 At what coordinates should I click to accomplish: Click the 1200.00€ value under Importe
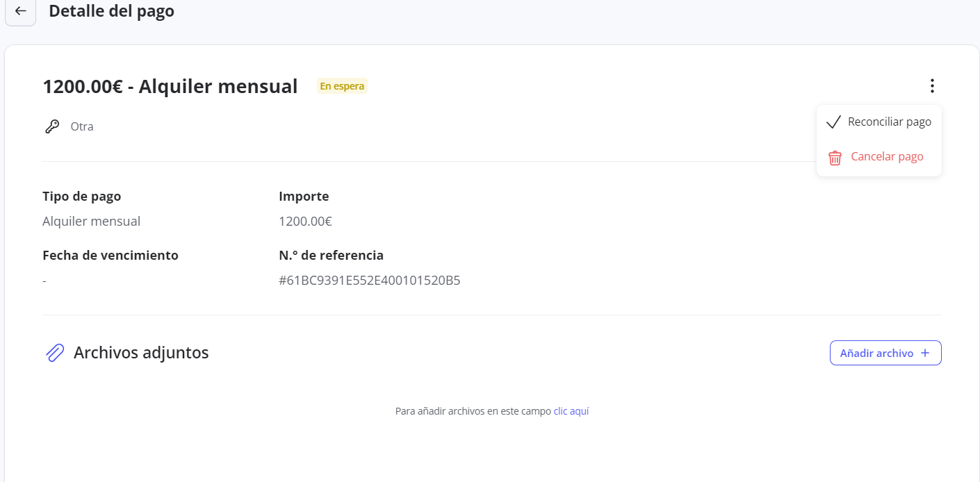[x=305, y=222]
